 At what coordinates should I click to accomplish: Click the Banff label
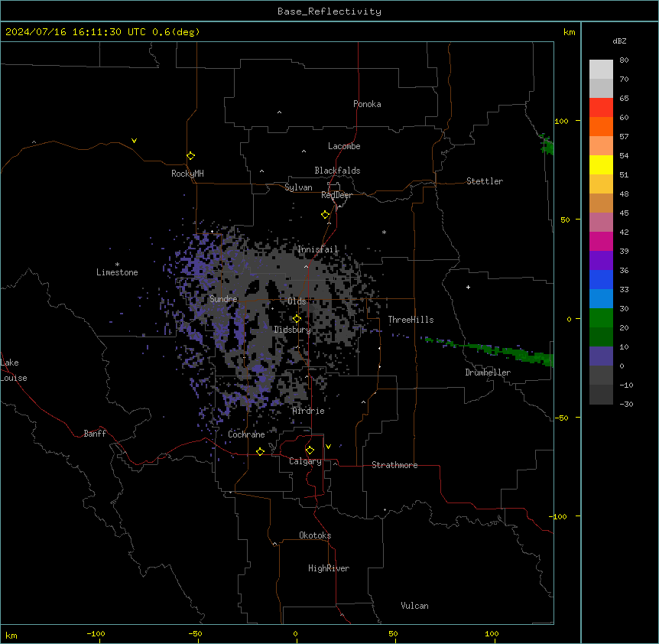pyautogui.click(x=95, y=434)
